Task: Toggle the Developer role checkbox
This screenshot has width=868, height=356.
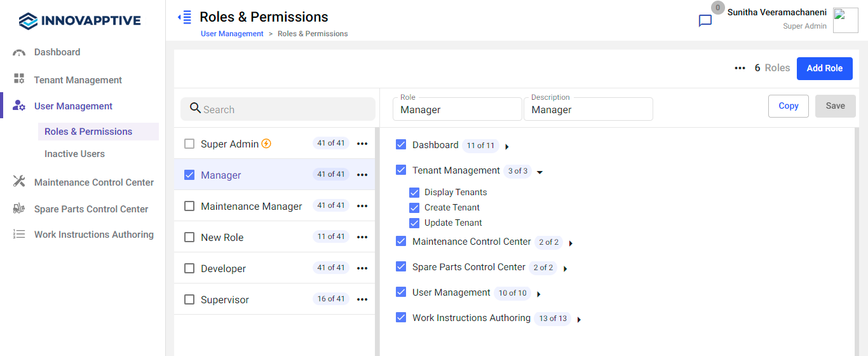Action: click(x=189, y=269)
